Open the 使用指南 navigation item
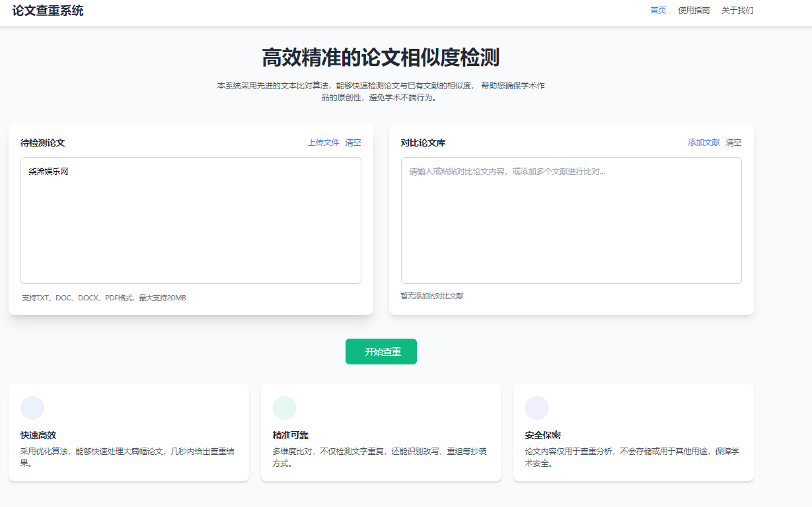The image size is (812, 507). 694,11
